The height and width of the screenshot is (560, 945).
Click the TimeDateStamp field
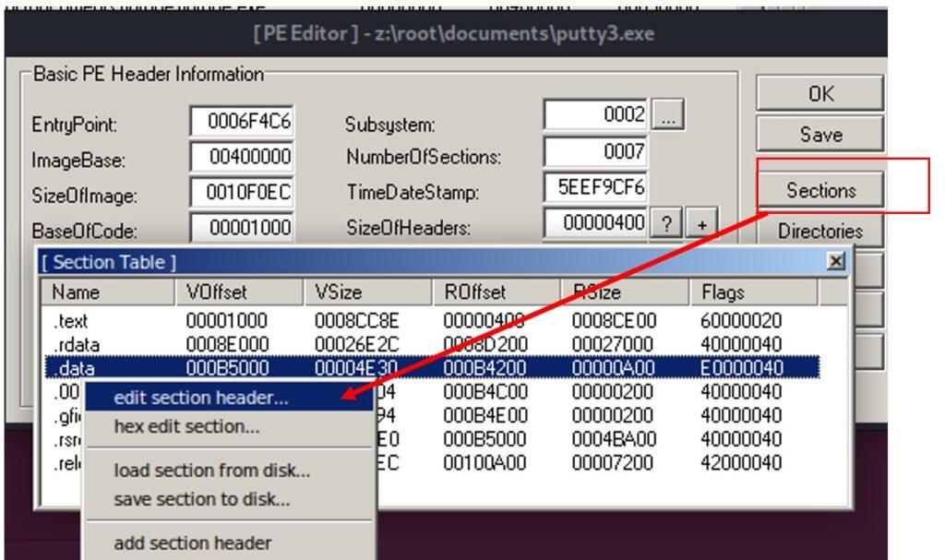pyautogui.click(x=595, y=187)
